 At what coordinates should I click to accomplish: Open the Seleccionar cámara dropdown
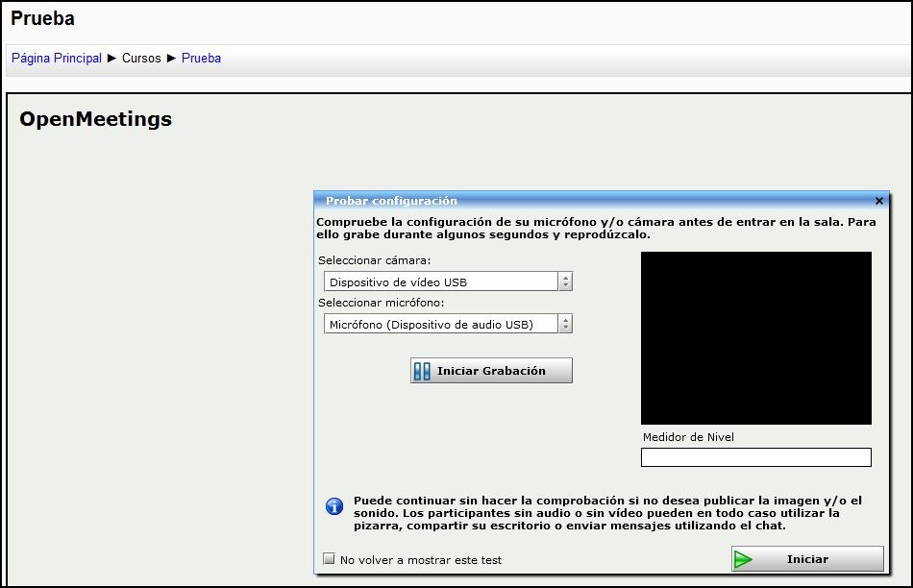point(441,282)
